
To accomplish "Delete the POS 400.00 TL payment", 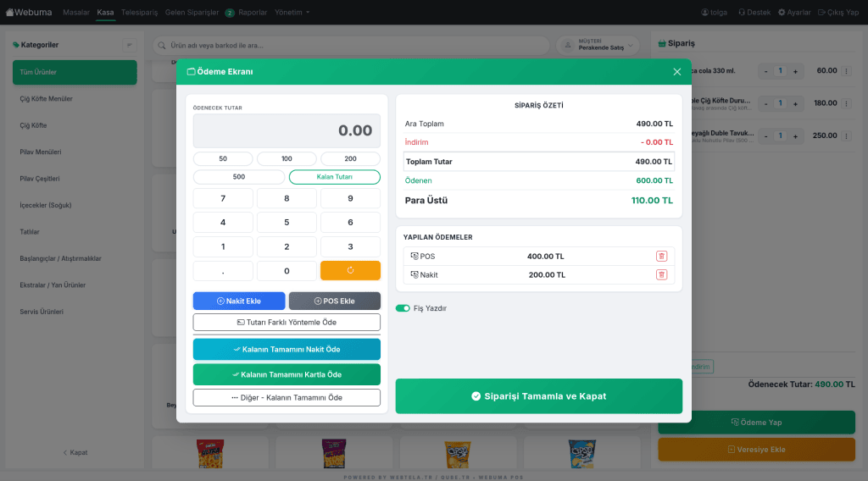I will (x=661, y=257).
